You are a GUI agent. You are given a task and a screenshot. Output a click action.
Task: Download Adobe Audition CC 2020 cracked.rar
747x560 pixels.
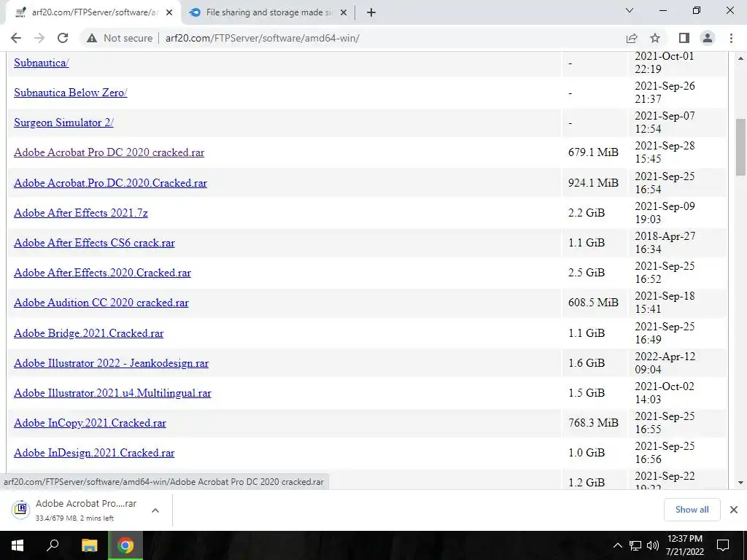click(x=101, y=303)
